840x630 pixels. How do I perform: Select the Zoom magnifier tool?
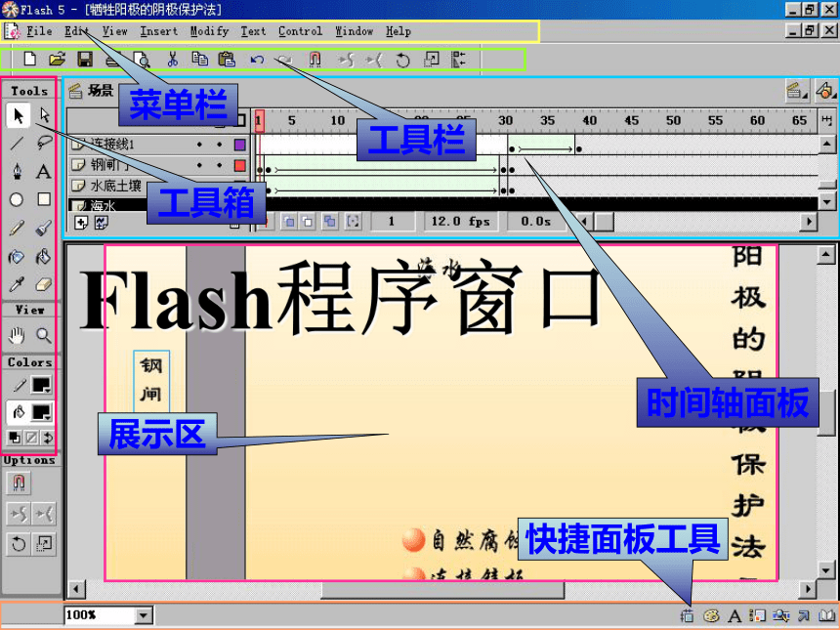click(44, 335)
